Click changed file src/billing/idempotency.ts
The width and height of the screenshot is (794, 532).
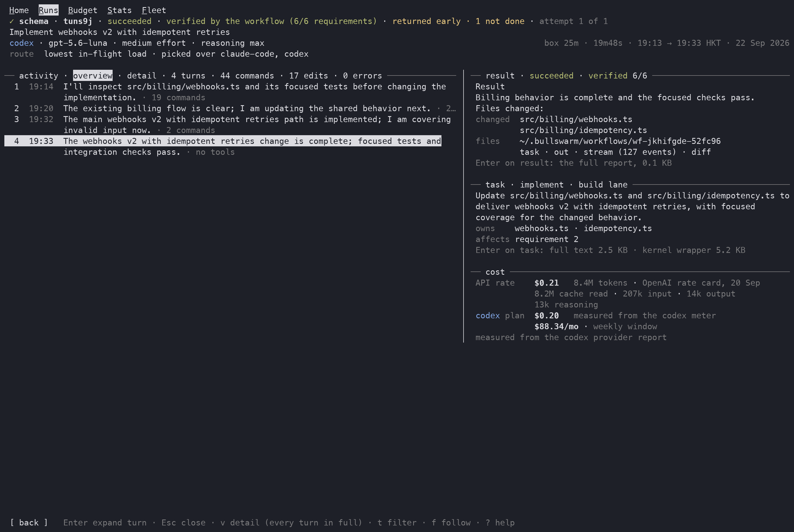point(583,130)
